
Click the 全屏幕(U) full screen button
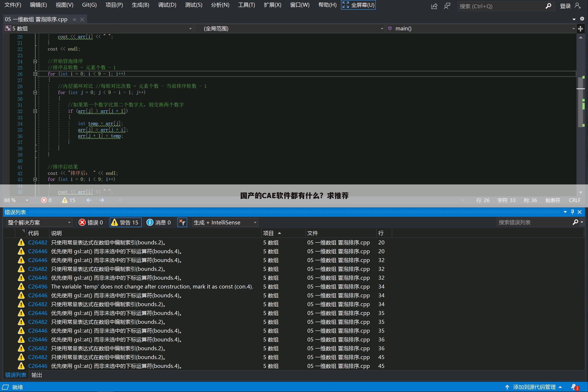[358, 5]
